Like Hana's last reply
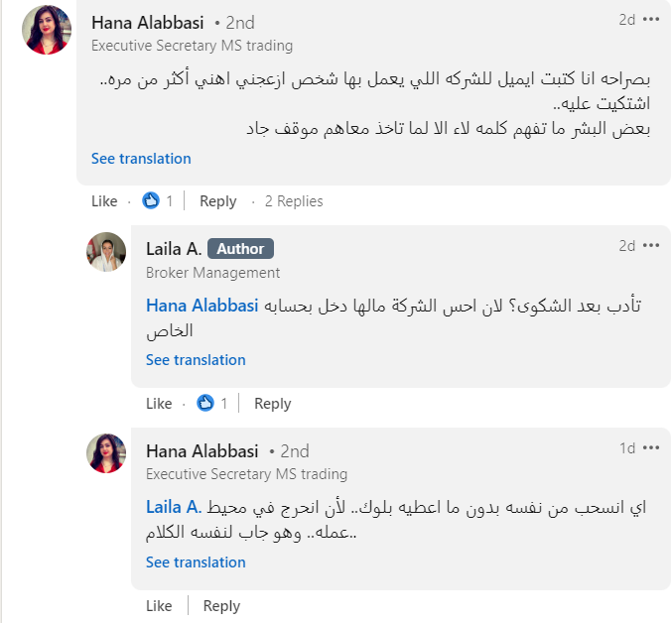 tap(159, 606)
